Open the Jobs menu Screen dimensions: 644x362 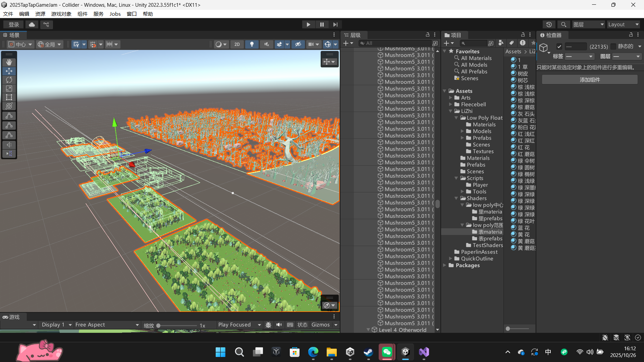coord(115,14)
